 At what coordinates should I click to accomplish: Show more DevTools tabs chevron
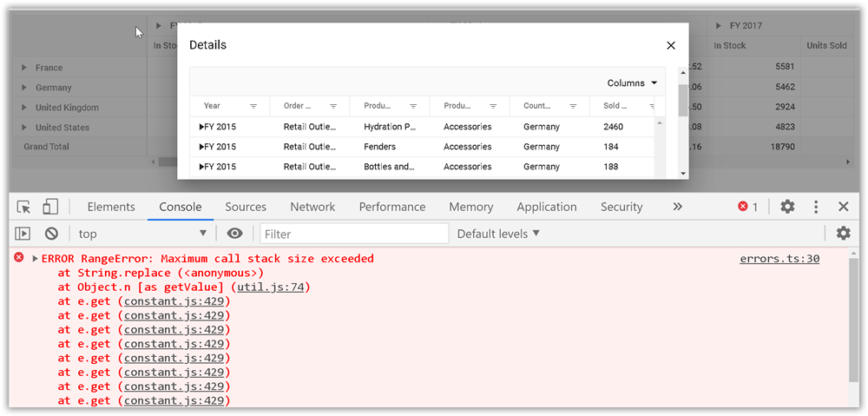tap(677, 207)
